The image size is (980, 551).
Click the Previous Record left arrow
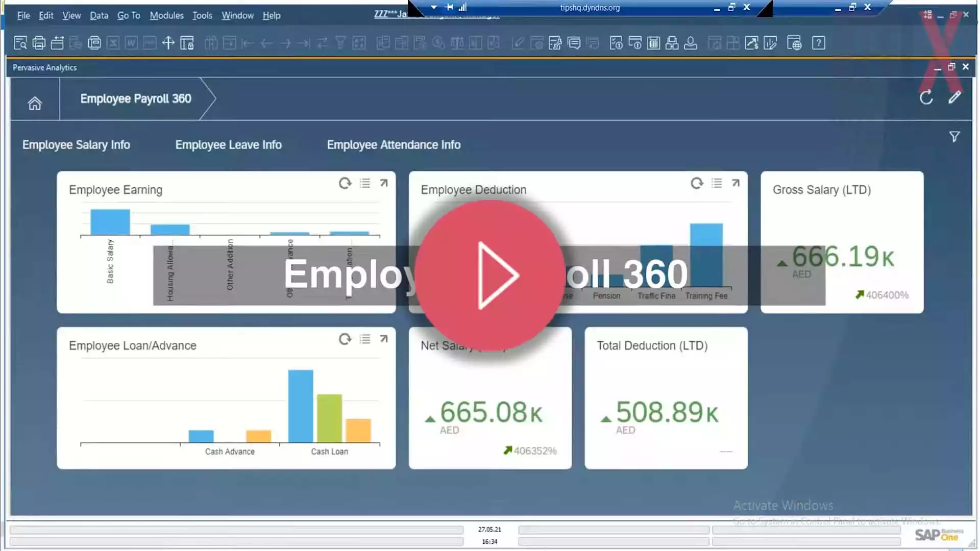(266, 43)
